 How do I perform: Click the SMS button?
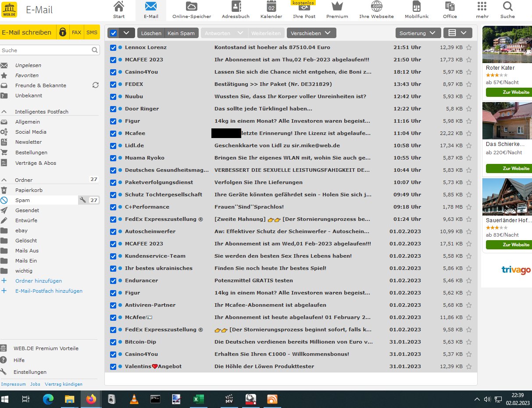(x=92, y=32)
